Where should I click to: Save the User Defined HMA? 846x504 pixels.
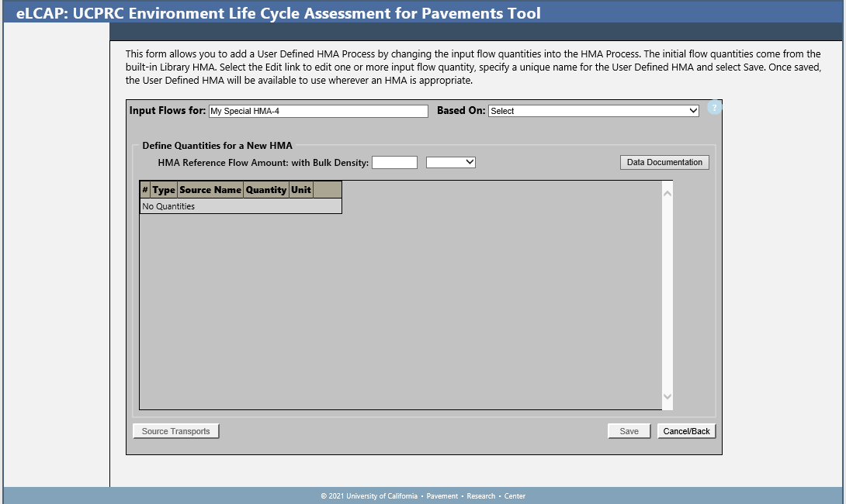[x=629, y=431]
